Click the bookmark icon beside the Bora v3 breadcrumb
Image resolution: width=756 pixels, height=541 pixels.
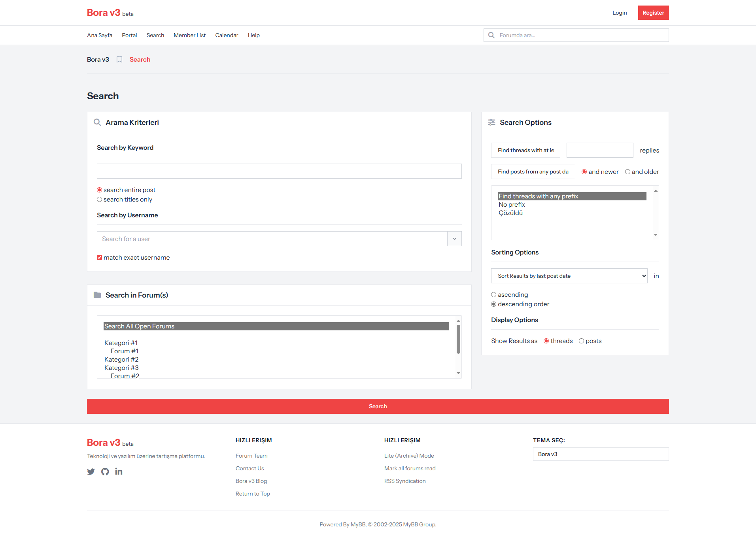[119, 60]
